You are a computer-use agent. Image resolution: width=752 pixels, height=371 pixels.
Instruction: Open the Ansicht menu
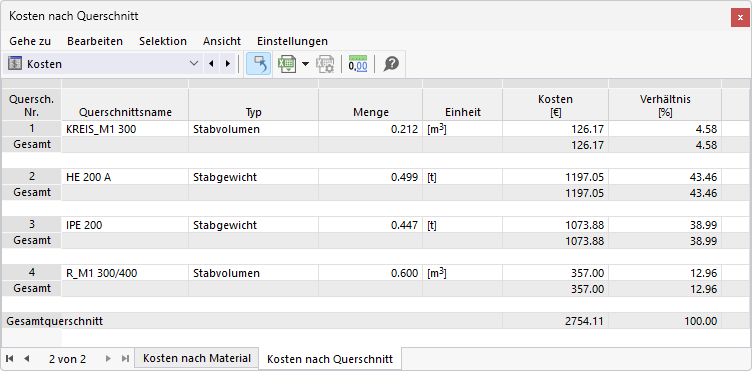click(x=222, y=41)
